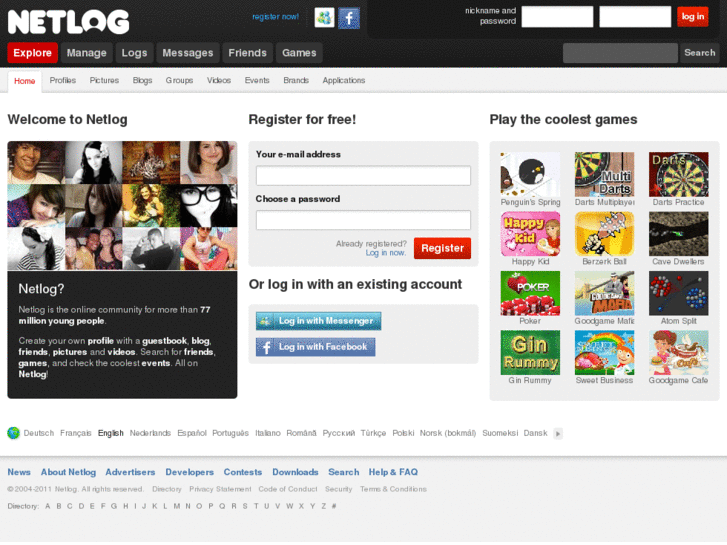Screen dimensions: 727x545
Task: Open the Penguin's Spring game icon
Action: [530, 174]
